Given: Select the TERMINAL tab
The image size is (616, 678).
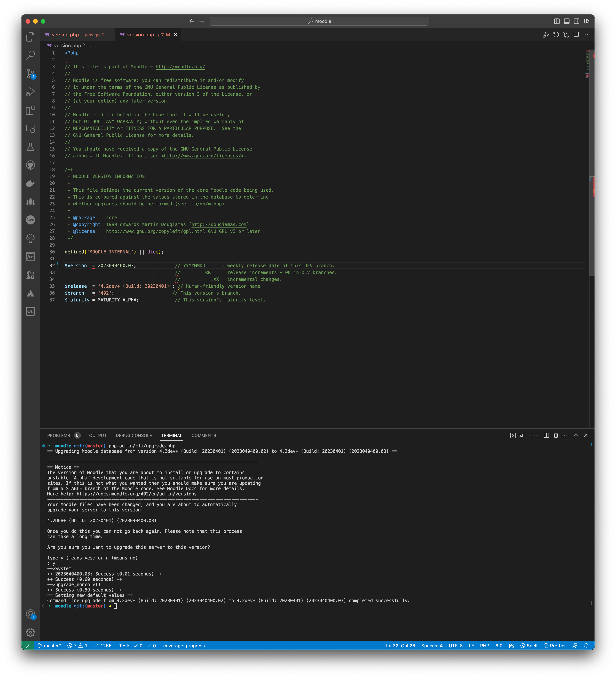Looking at the screenshot, I should pos(172,436).
